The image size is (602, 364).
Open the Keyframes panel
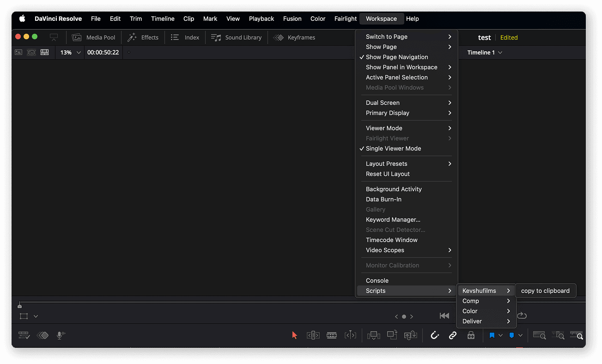pos(294,37)
